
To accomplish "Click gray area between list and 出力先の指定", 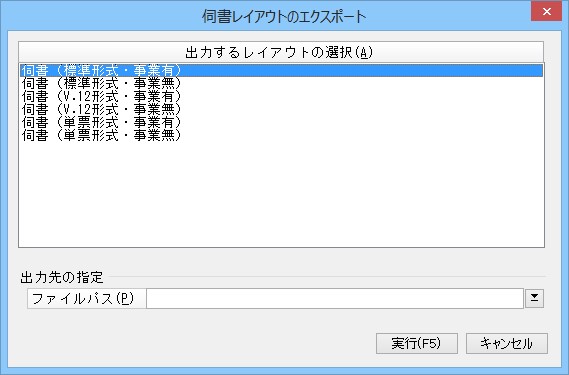I will [x=281, y=258].
